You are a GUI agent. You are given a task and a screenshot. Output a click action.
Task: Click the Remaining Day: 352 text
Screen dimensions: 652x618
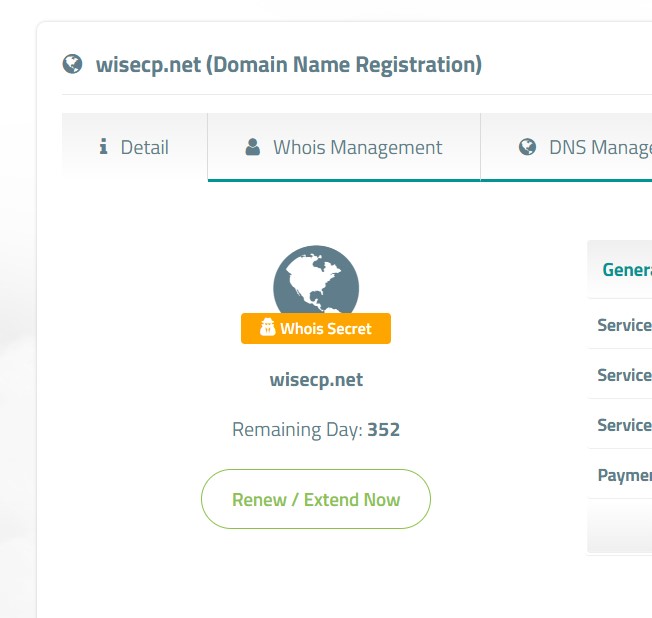[316, 430]
